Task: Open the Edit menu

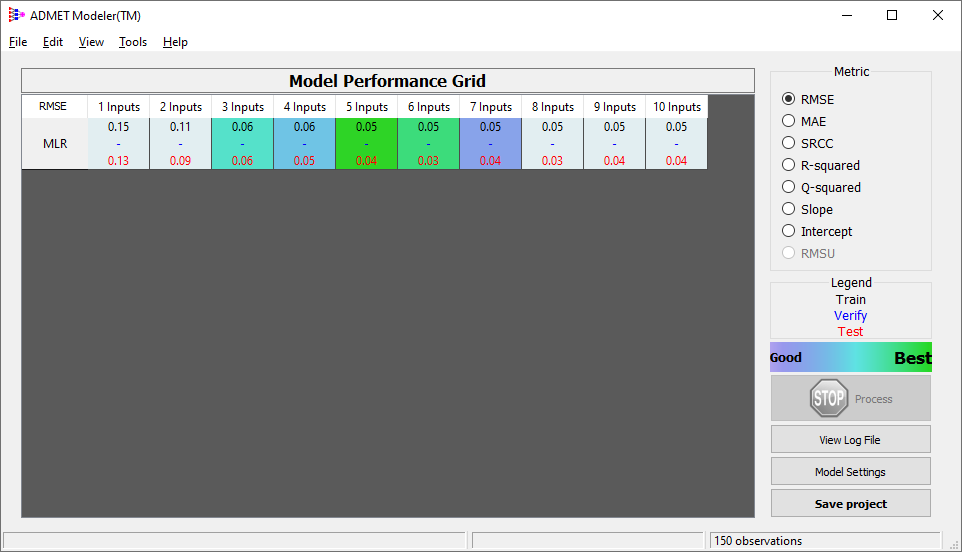Action: tap(53, 42)
